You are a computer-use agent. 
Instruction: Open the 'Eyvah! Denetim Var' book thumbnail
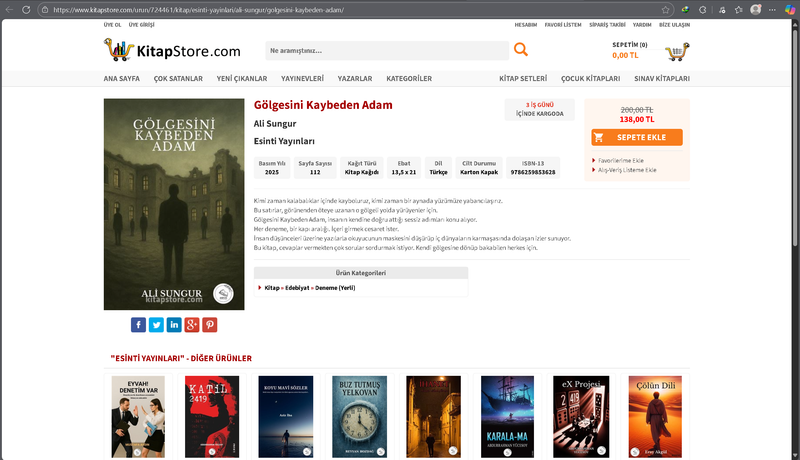pyautogui.click(x=138, y=417)
